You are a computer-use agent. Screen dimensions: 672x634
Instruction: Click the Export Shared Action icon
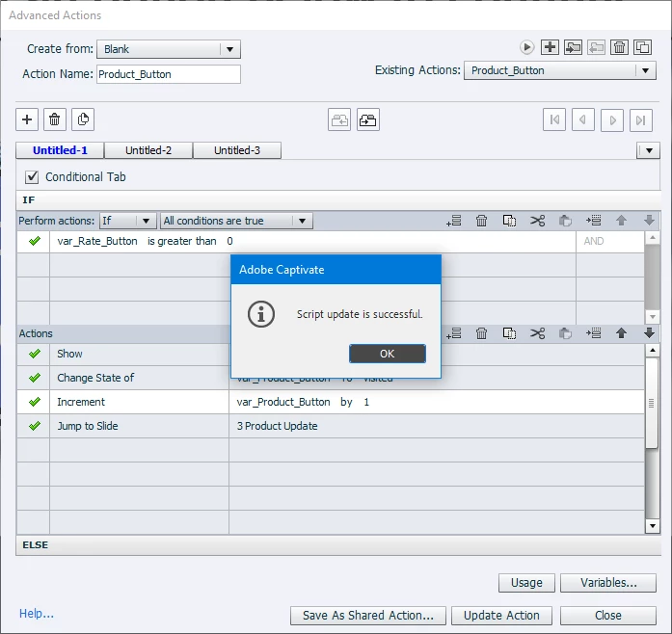[x=596, y=47]
